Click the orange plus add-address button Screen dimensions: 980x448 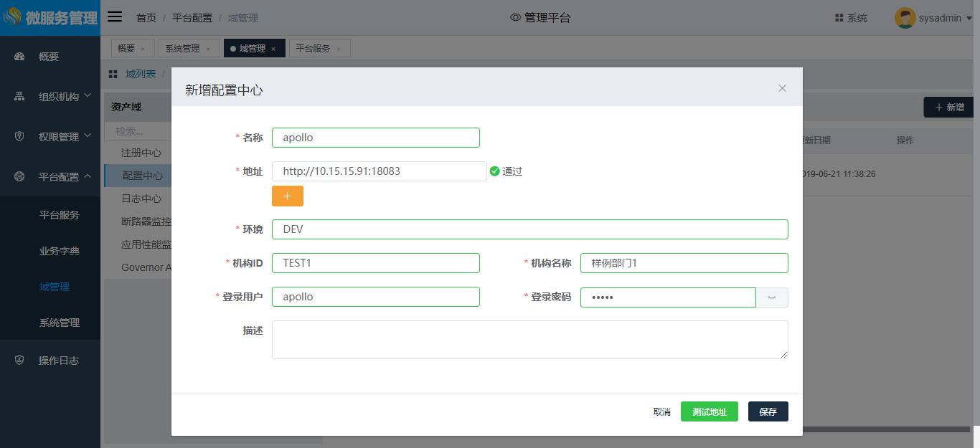pyautogui.click(x=287, y=196)
